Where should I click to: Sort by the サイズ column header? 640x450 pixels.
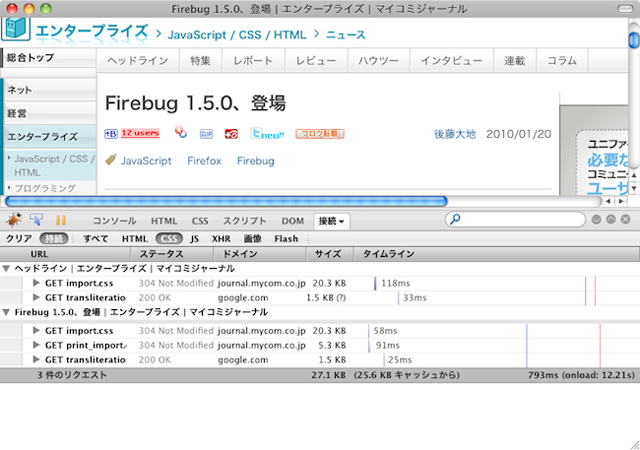tap(328, 254)
